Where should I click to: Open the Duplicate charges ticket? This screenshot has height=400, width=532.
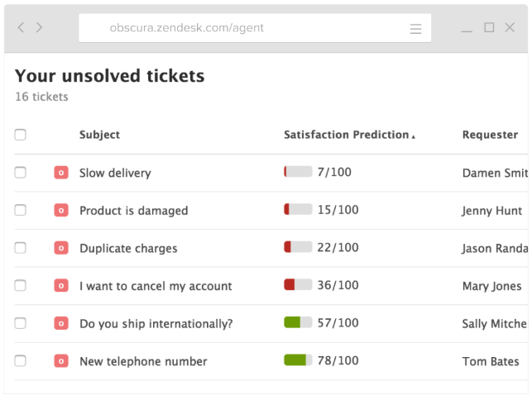128,249
